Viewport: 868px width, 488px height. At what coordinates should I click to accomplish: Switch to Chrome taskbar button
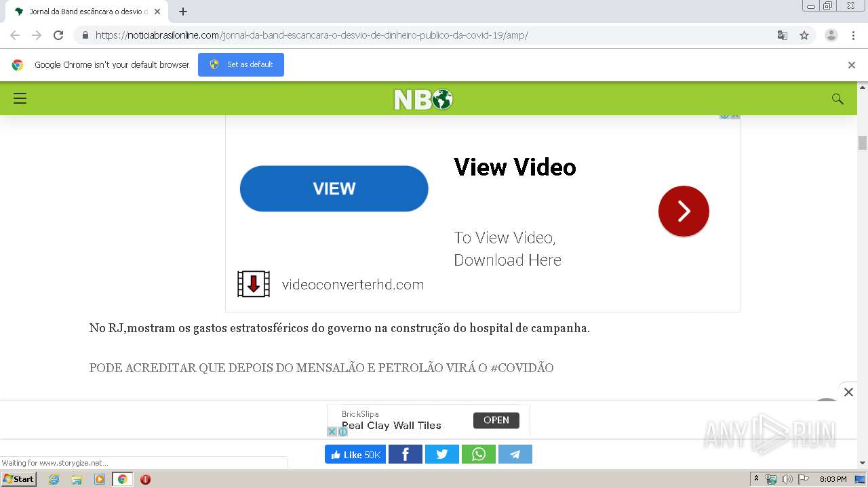123,479
